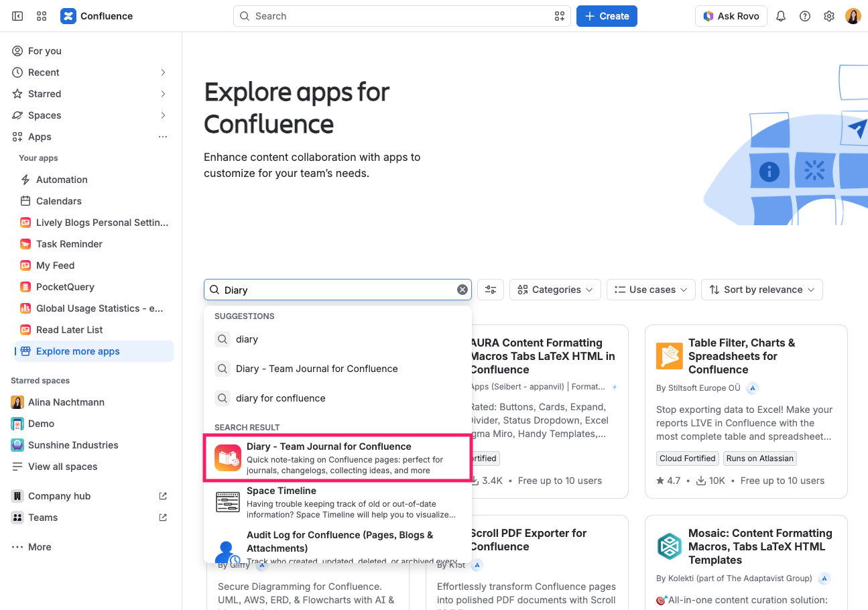
Task: Open the app switcher grid icon
Action: (x=42, y=16)
